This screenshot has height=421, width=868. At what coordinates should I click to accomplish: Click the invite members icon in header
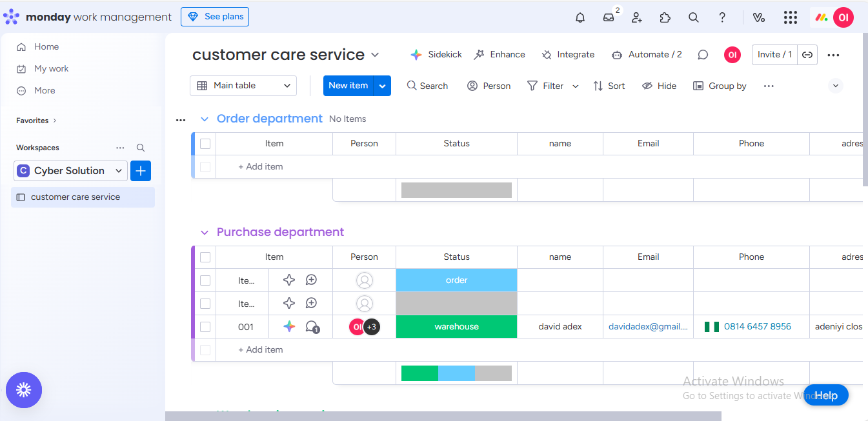point(637,17)
